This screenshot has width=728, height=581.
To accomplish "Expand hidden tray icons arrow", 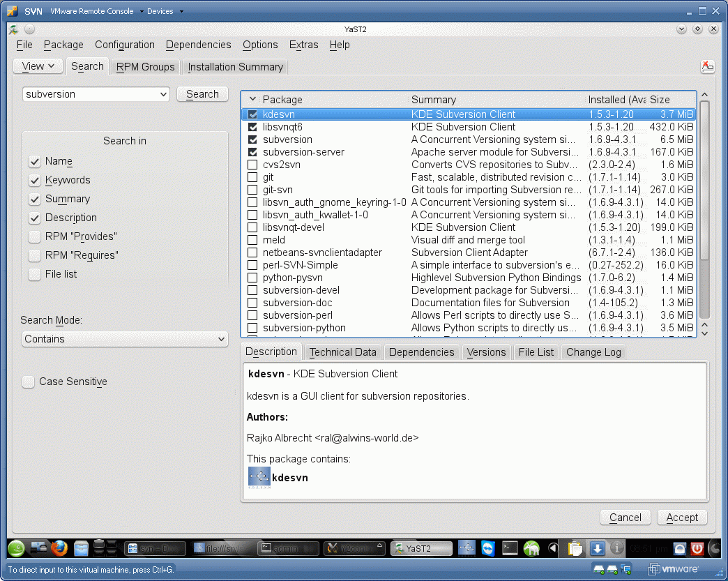I will click(x=552, y=548).
